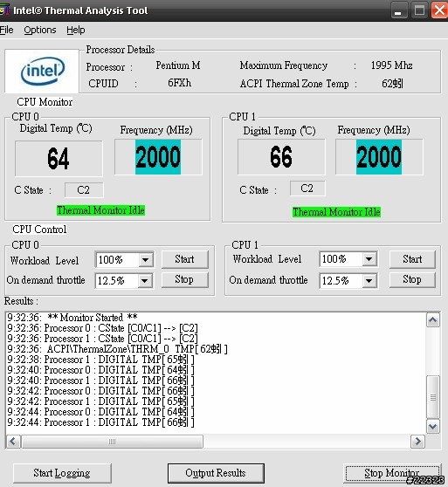
Task: Click log line 9:32:38 Processor 1 DIGITAL TMP
Action: 100,360
